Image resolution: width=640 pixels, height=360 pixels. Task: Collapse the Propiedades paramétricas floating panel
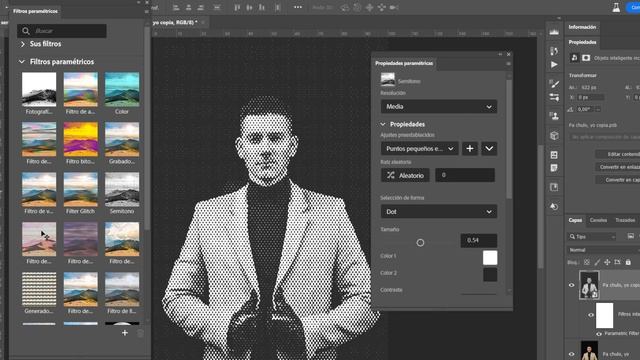[500, 54]
